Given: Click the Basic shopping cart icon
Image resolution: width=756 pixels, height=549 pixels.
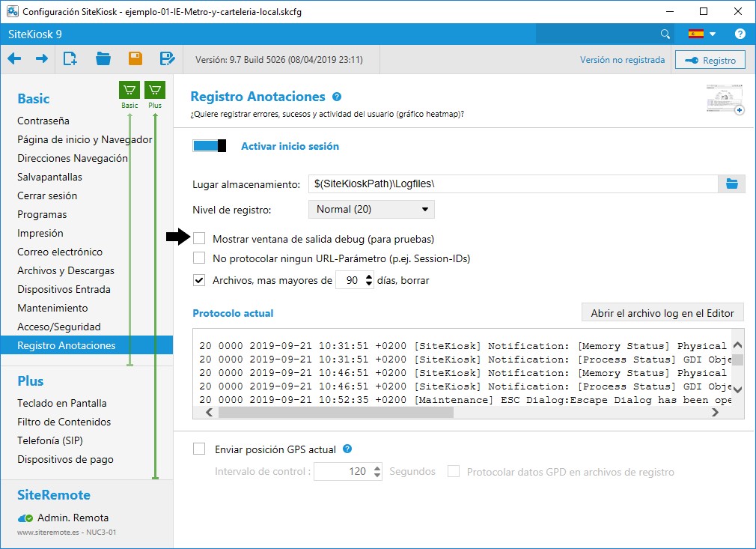Looking at the screenshot, I should point(129,91).
